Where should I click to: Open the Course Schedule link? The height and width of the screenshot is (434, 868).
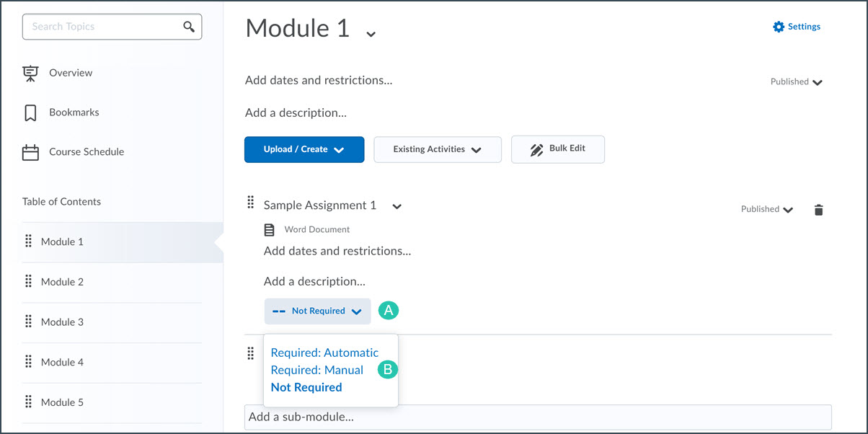click(87, 152)
